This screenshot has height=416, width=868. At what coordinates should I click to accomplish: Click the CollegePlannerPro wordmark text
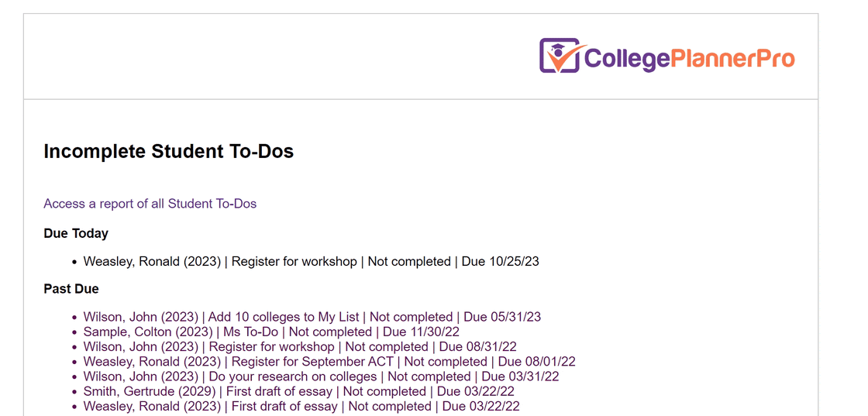(x=689, y=57)
